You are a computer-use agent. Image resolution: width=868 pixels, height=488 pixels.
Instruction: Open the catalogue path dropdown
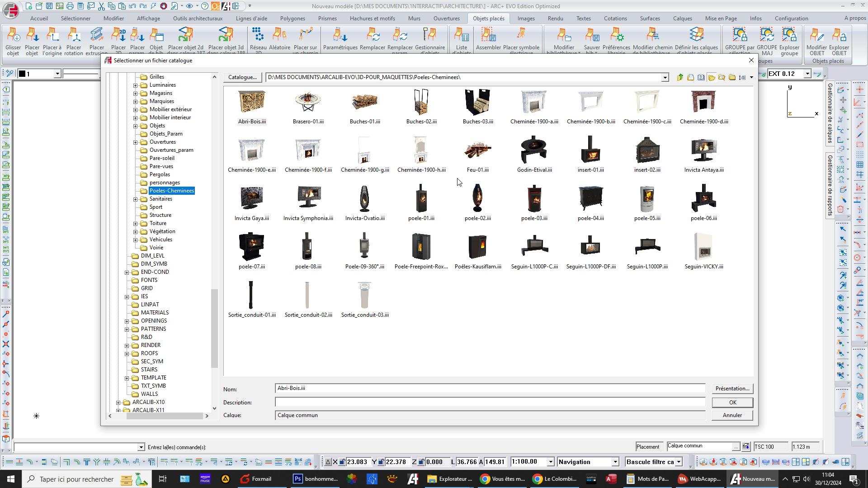[x=665, y=78]
